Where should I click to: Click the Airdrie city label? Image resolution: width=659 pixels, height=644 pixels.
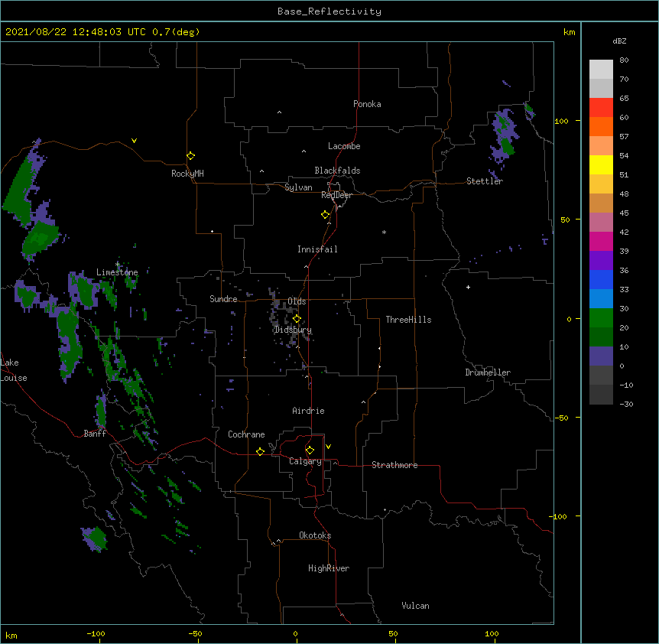tap(308, 411)
